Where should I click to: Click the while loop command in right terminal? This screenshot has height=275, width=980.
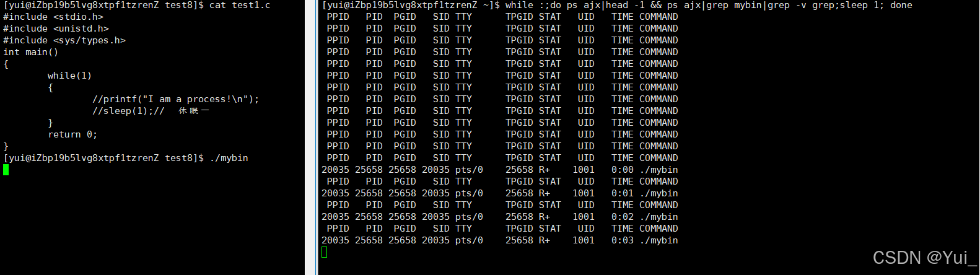tap(709, 5)
